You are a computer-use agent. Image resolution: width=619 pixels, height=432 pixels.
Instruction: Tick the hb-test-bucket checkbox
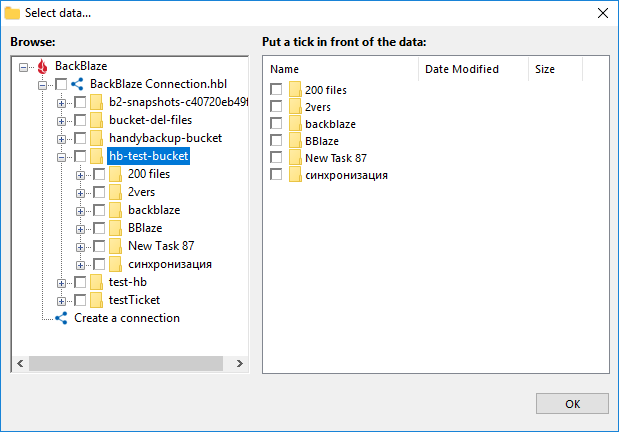coord(80,156)
